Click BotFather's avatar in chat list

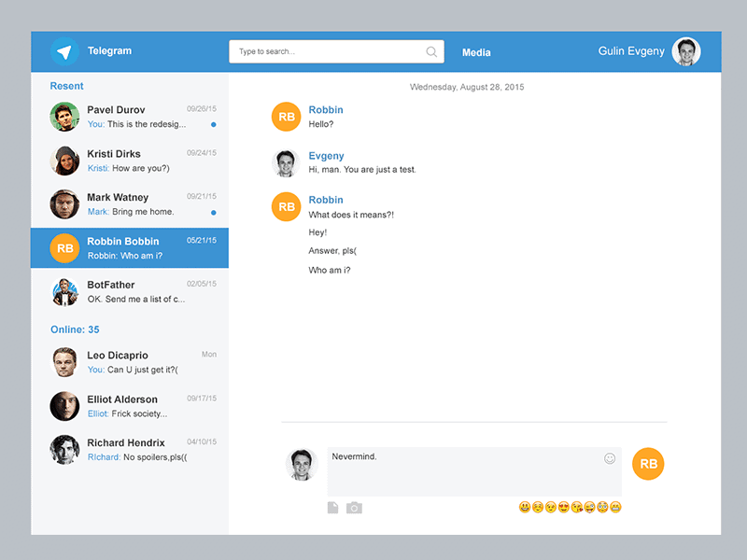click(64, 291)
